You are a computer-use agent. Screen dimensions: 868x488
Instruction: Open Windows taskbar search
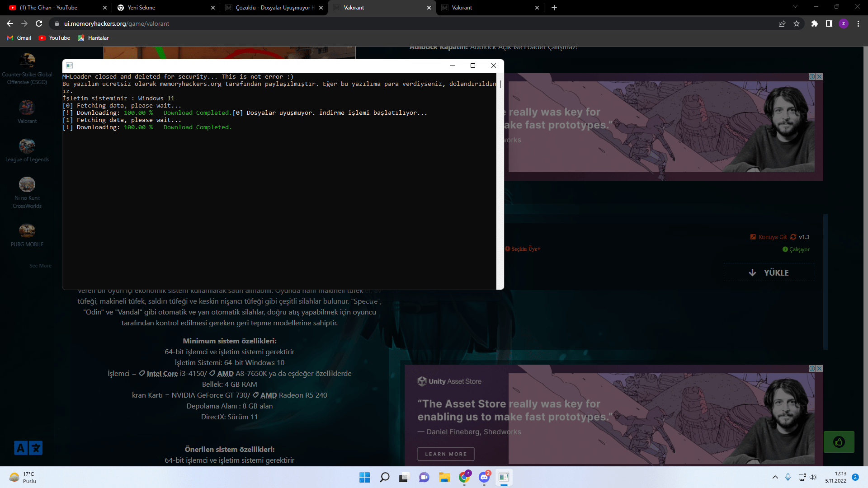coord(385,477)
